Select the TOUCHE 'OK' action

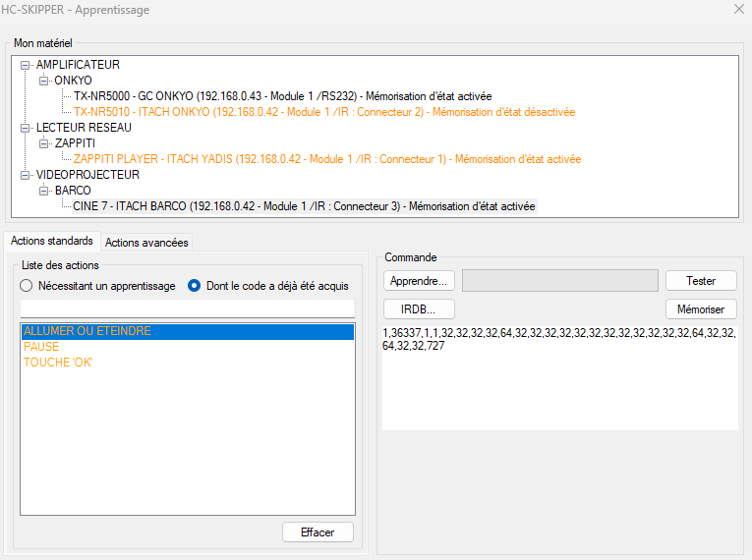tap(188, 363)
